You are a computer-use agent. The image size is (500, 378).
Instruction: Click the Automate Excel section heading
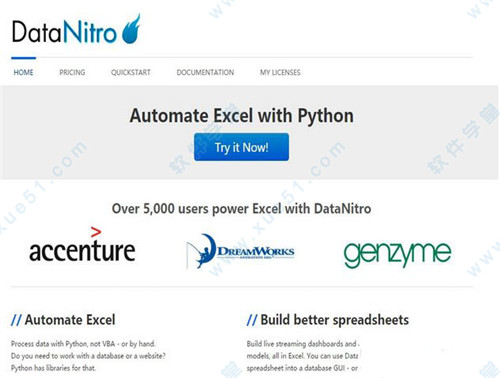70,320
